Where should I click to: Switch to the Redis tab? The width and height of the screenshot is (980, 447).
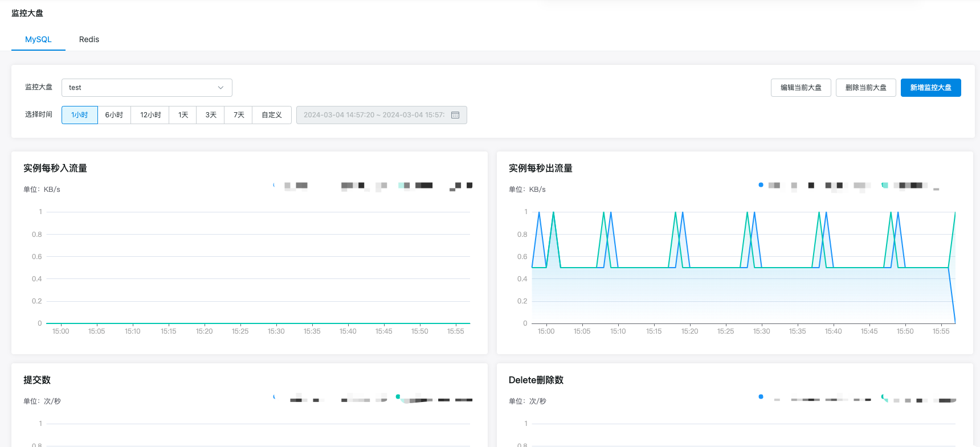tap(89, 39)
